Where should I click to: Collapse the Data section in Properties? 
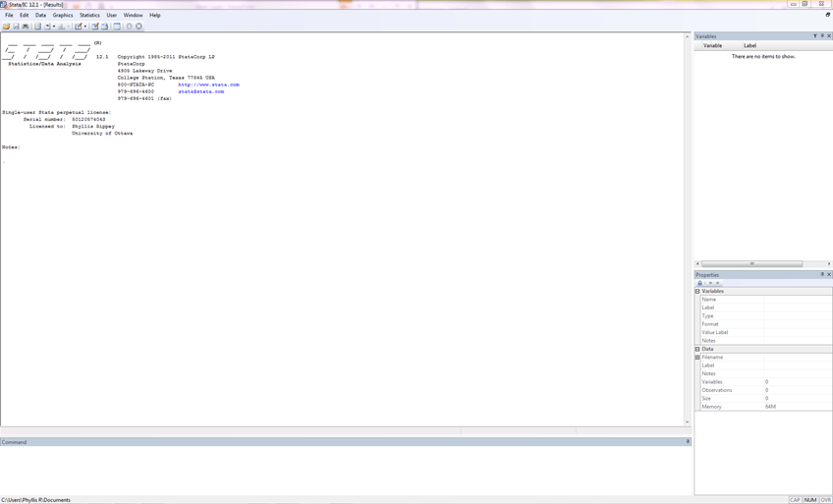point(697,349)
